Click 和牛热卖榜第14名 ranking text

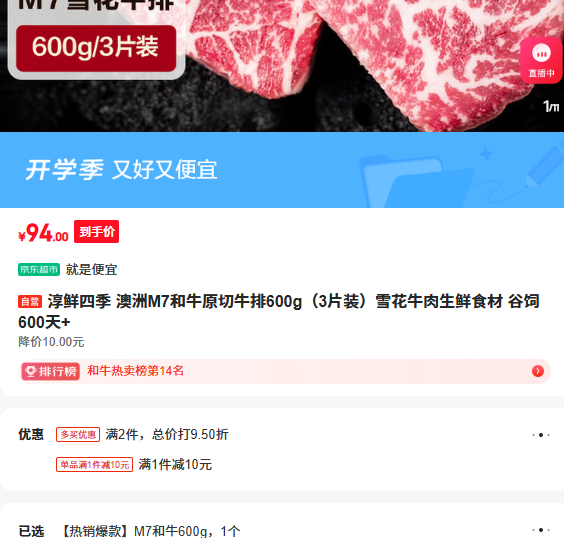pos(136,371)
